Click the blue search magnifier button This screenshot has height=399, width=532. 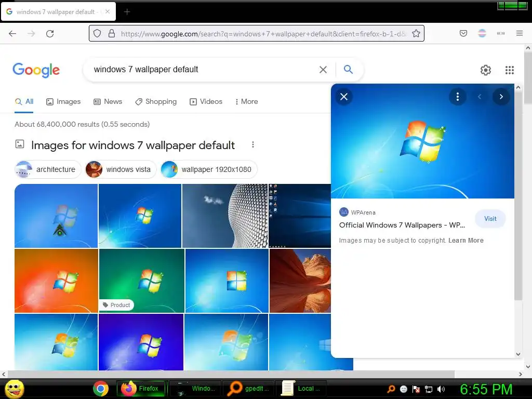[x=348, y=69]
